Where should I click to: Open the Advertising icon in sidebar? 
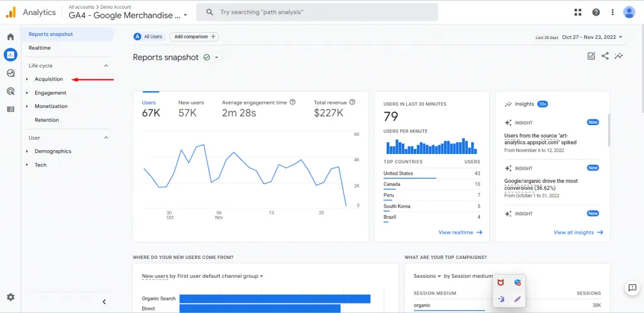coord(11,91)
